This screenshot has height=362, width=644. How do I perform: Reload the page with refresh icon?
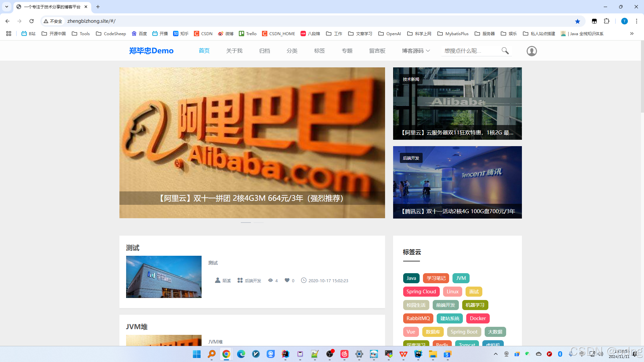coord(32,21)
